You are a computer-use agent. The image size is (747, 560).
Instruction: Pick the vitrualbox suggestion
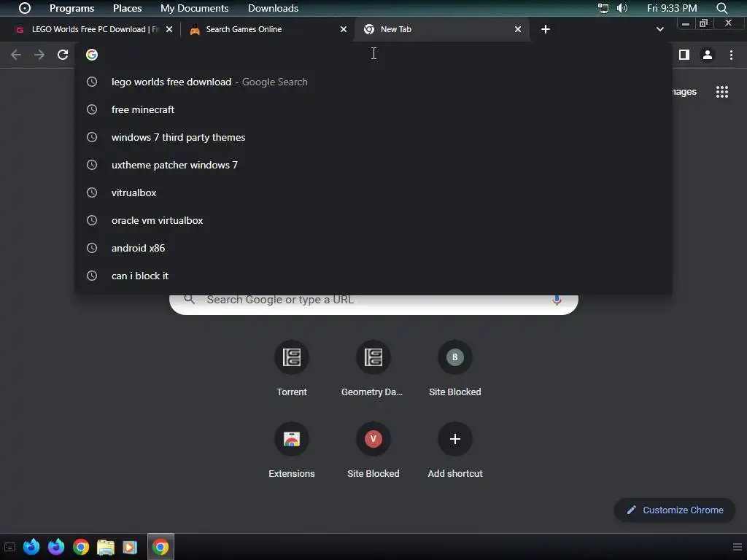click(x=373, y=192)
